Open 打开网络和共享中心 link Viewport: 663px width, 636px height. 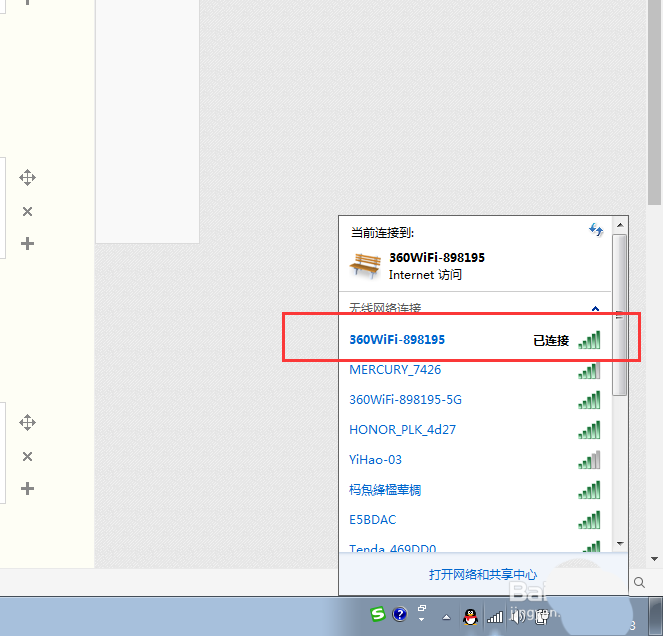coord(483,575)
